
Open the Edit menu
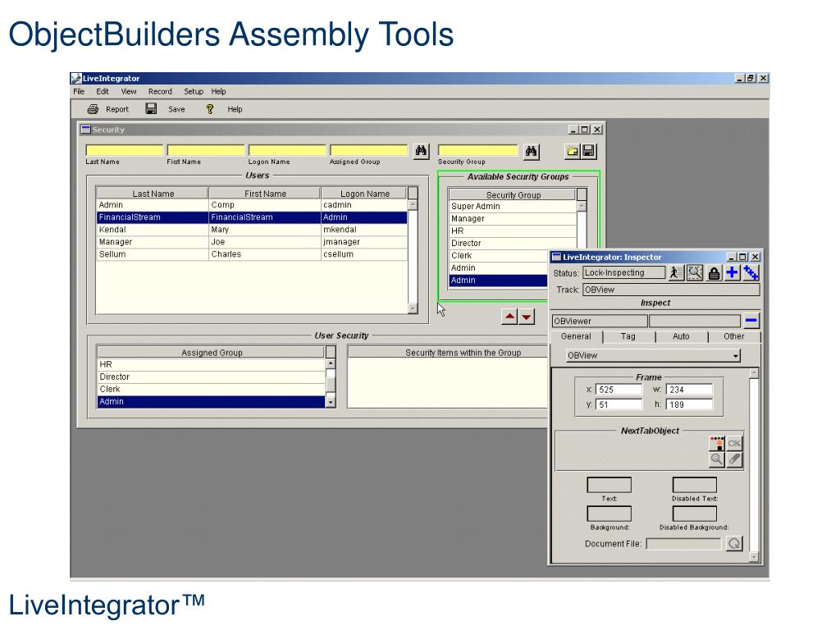click(x=103, y=92)
